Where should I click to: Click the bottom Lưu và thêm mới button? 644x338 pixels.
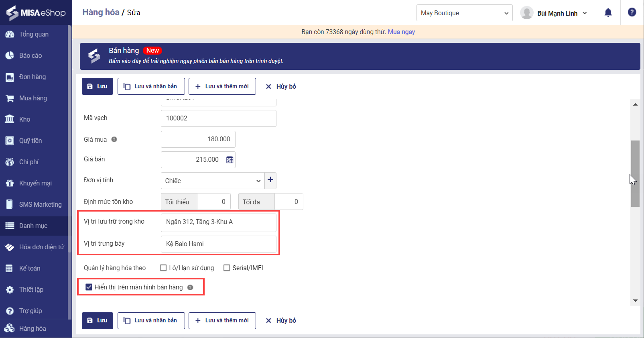coord(222,320)
